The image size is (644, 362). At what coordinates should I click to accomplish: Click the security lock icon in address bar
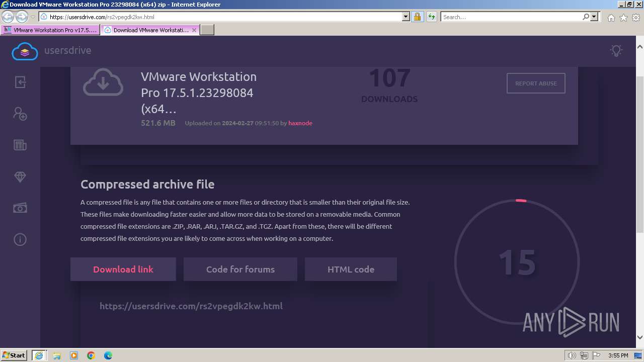417,17
